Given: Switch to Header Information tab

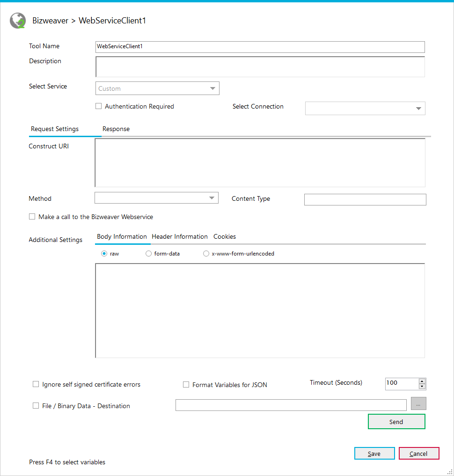Looking at the screenshot, I should click(180, 237).
